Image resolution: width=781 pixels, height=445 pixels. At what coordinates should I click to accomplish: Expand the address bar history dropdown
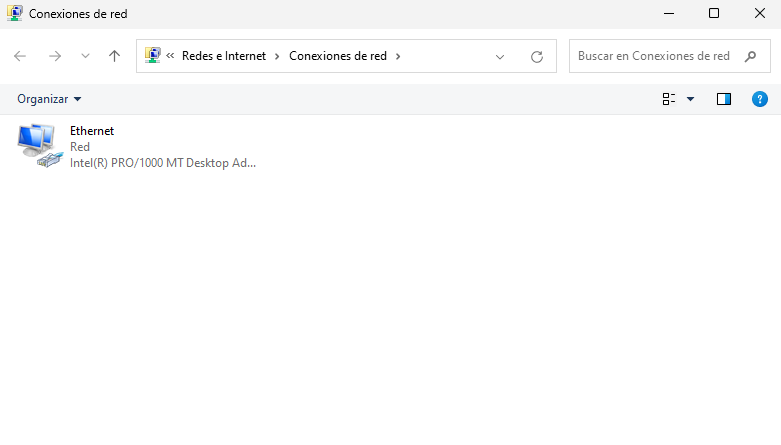click(x=500, y=57)
